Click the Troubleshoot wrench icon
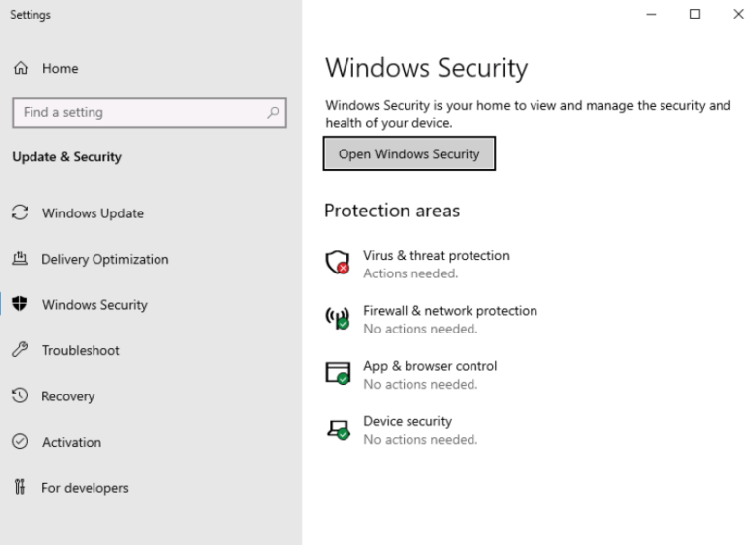Screen dimensions: 756x545 tap(20, 350)
